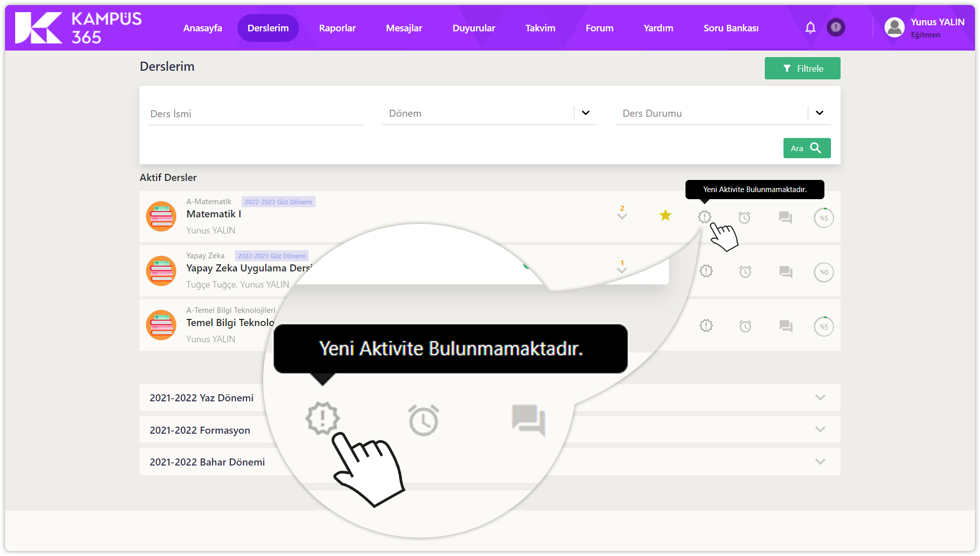Open chat messages icon for Matematik I
980x556 pixels.
pyautogui.click(x=785, y=218)
